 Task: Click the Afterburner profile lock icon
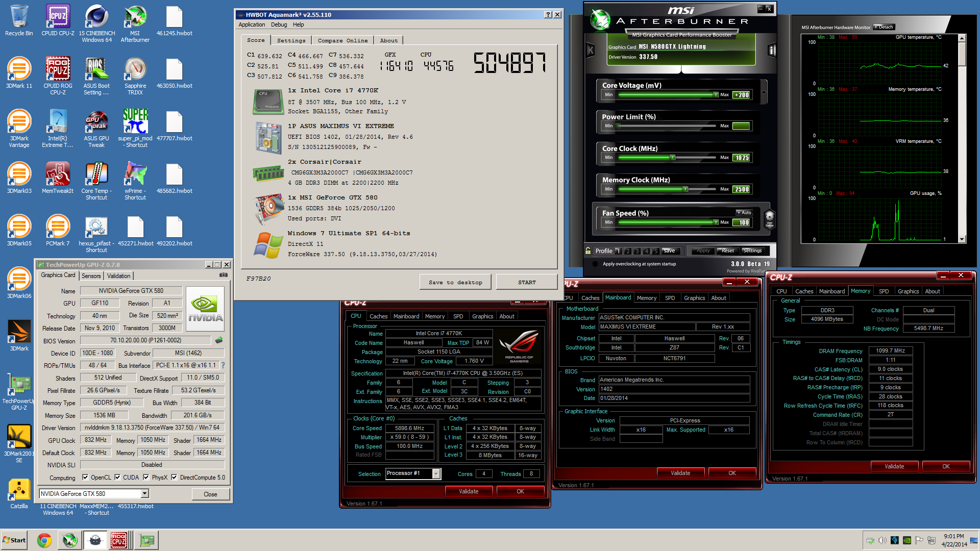[x=588, y=251]
